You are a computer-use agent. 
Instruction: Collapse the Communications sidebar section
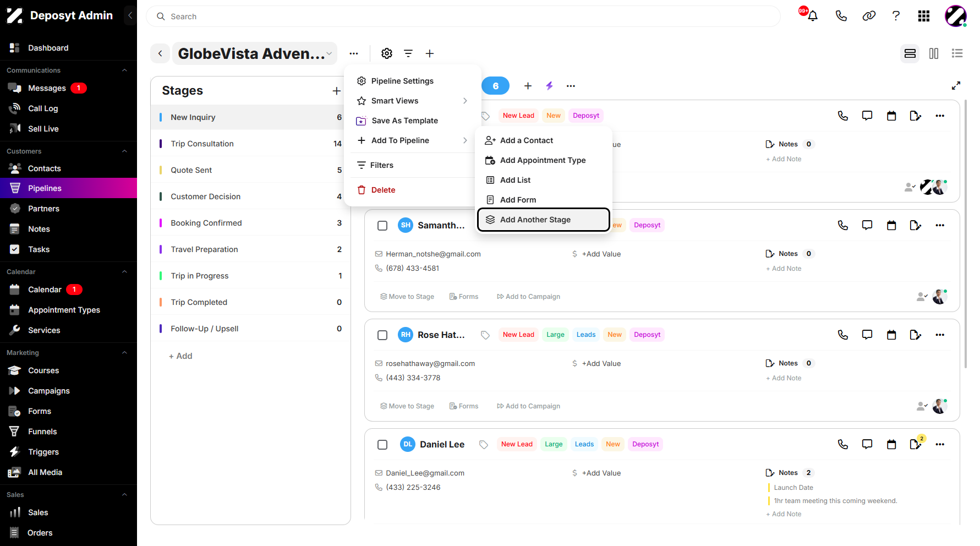[124, 70]
